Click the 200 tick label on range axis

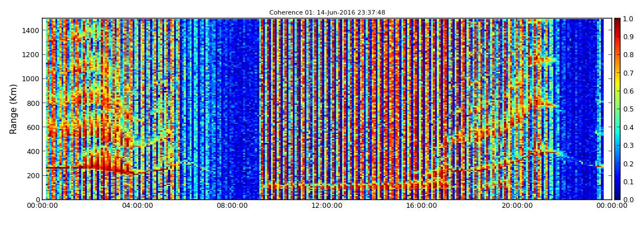coord(33,176)
